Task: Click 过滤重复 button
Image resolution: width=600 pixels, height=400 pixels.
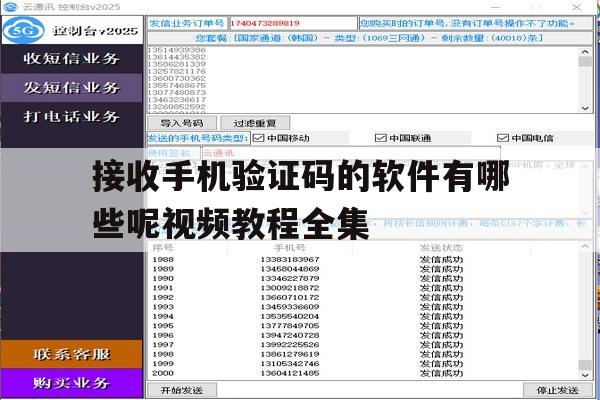Action: (255, 123)
